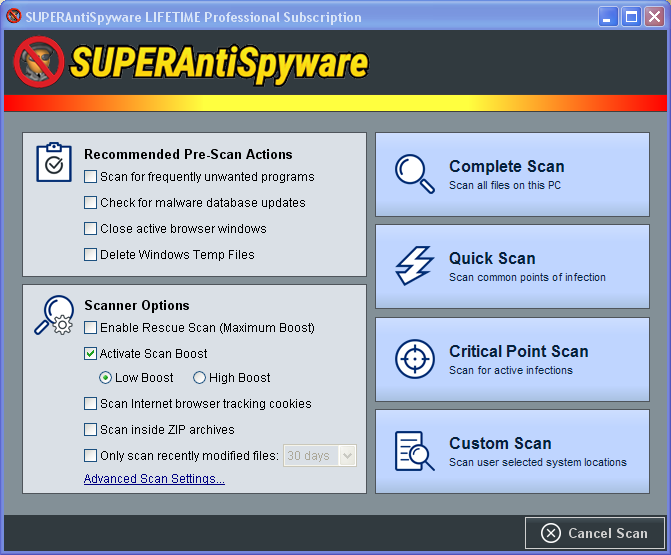Image resolution: width=671 pixels, height=555 pixels.
Task: Open the 30 days dropdown arrow
Action: pos(347,456)
